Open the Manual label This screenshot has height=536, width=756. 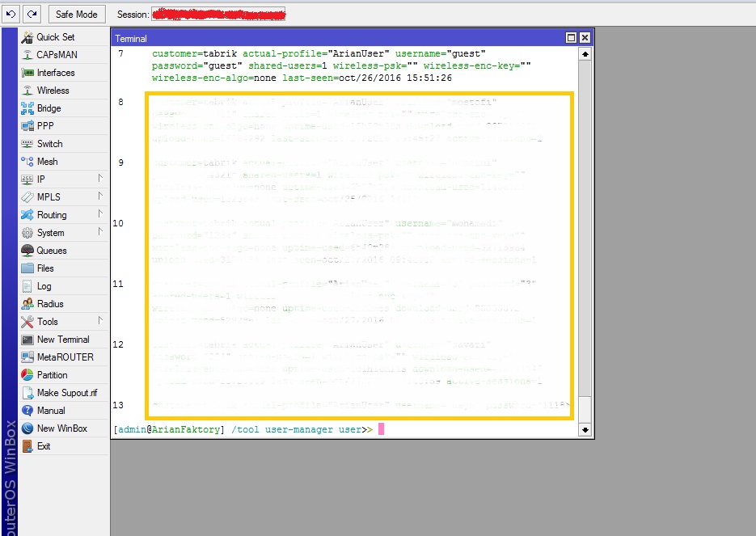click(x=51, y=411)
